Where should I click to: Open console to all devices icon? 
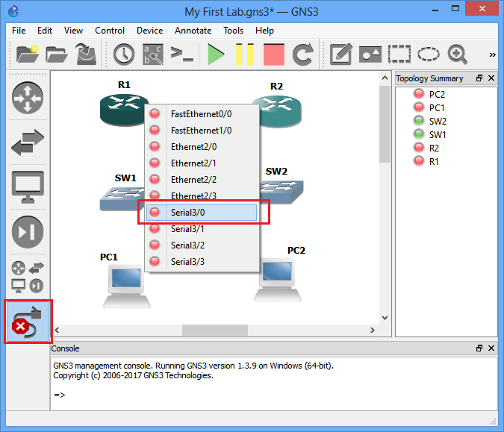(x=182, y=54)
